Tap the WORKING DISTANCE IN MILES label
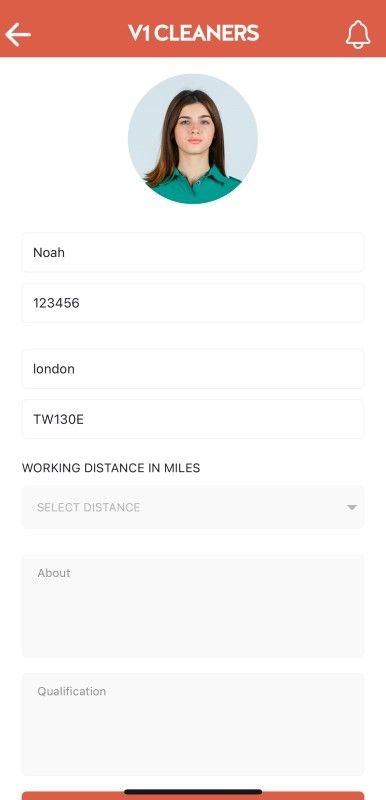Screen dimensions: 386x800 coord(111,468)
